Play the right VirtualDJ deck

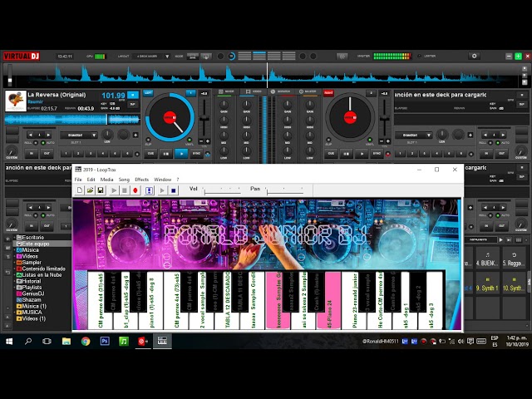pyautogui.click(x=362, y=154)
